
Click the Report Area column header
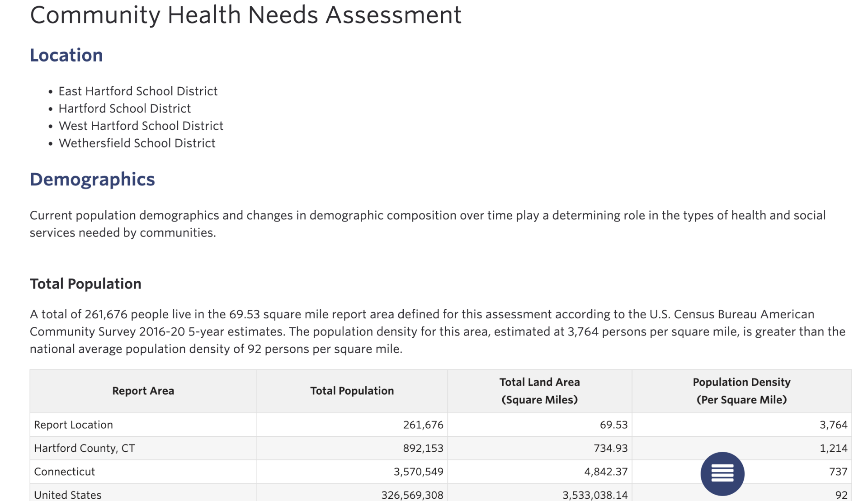click(x=143, y=391)
